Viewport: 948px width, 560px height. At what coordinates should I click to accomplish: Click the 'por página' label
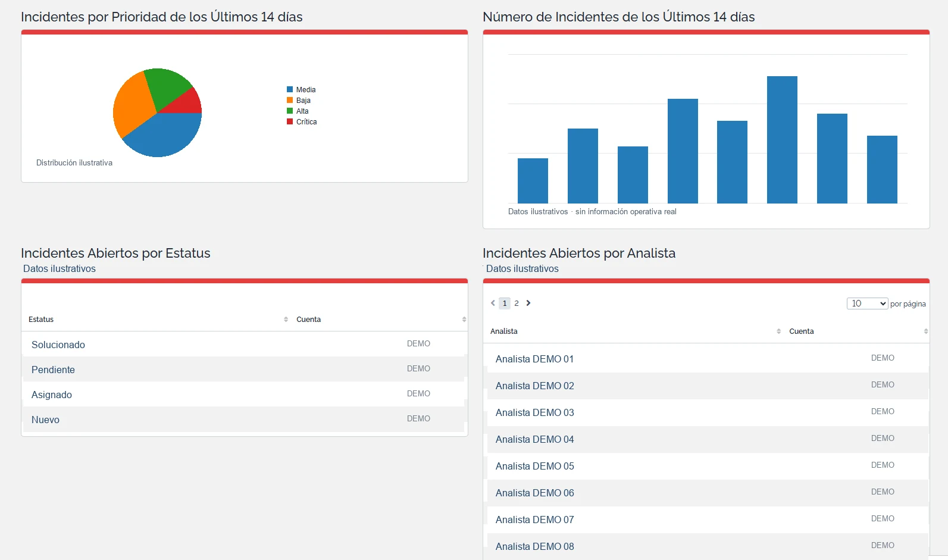point(908,304)
